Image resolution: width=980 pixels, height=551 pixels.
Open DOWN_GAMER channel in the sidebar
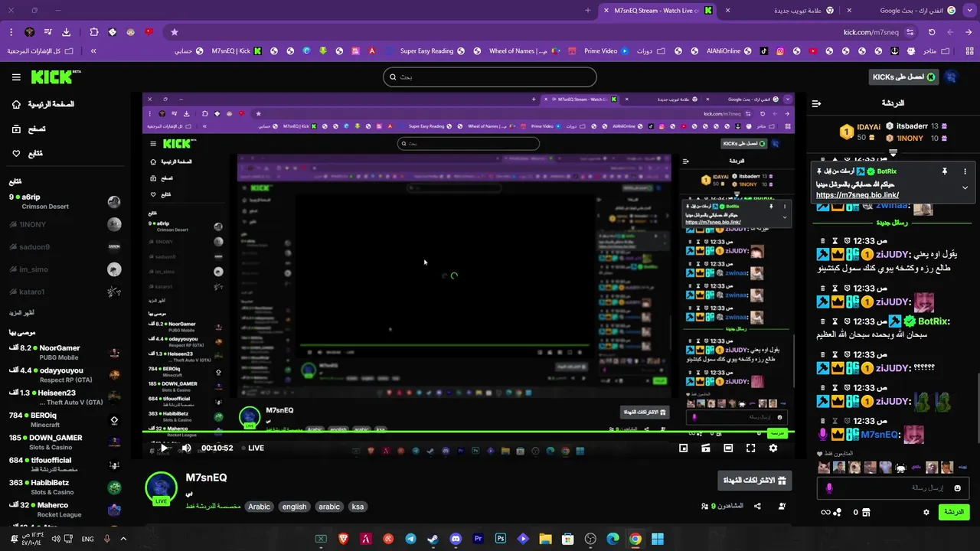(64, 442)
